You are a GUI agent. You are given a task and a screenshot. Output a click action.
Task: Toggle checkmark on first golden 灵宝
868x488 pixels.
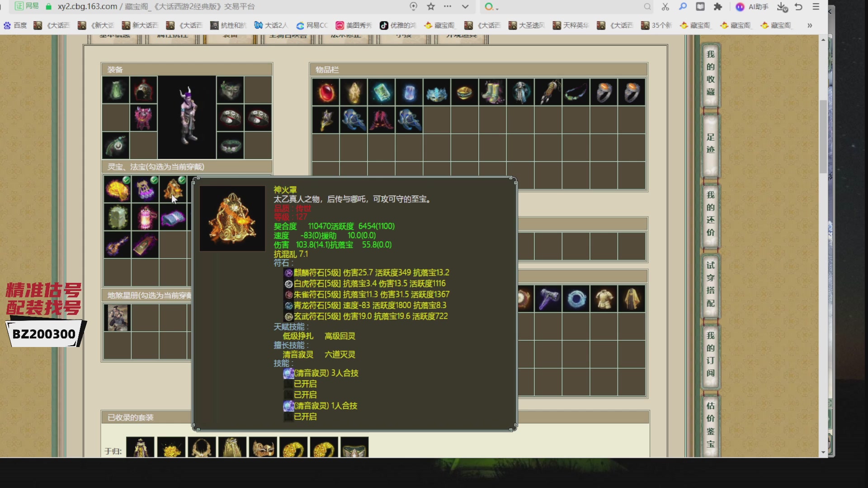127,180
